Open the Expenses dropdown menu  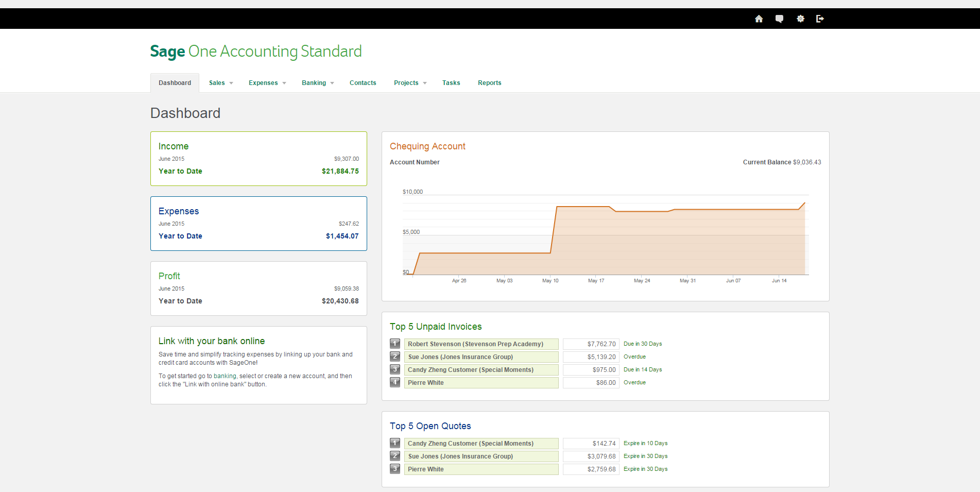coord(267,82)
